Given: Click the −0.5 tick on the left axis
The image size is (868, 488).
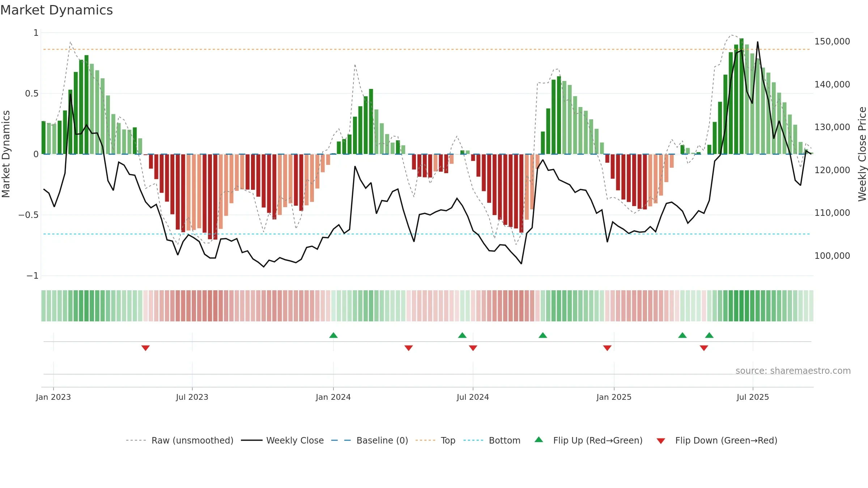Looking at the screenshot, I should pyautogui.click(x=29, y=215).
